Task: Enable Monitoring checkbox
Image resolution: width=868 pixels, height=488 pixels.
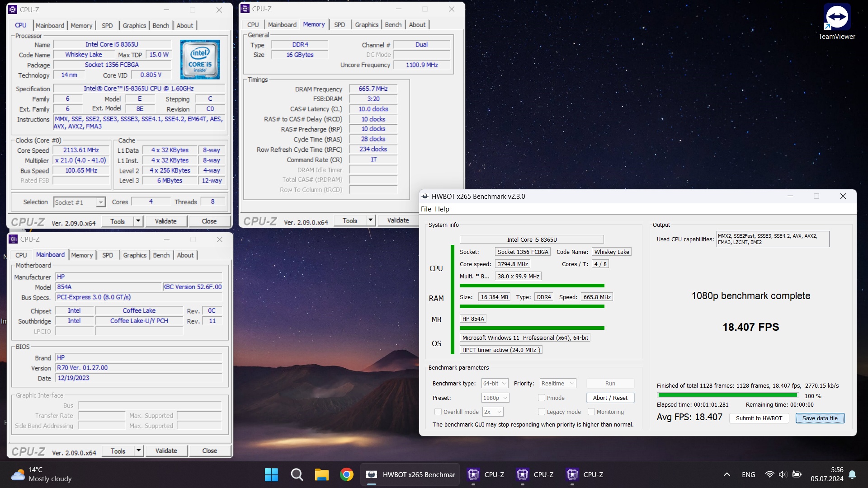Action: pos(591,412)
